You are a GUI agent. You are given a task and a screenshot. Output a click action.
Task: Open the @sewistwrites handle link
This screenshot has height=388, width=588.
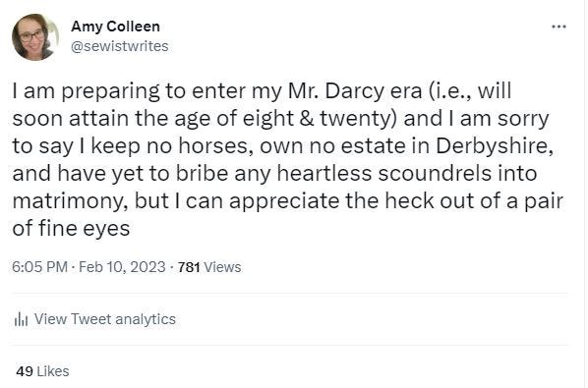[x=120, y=46]
